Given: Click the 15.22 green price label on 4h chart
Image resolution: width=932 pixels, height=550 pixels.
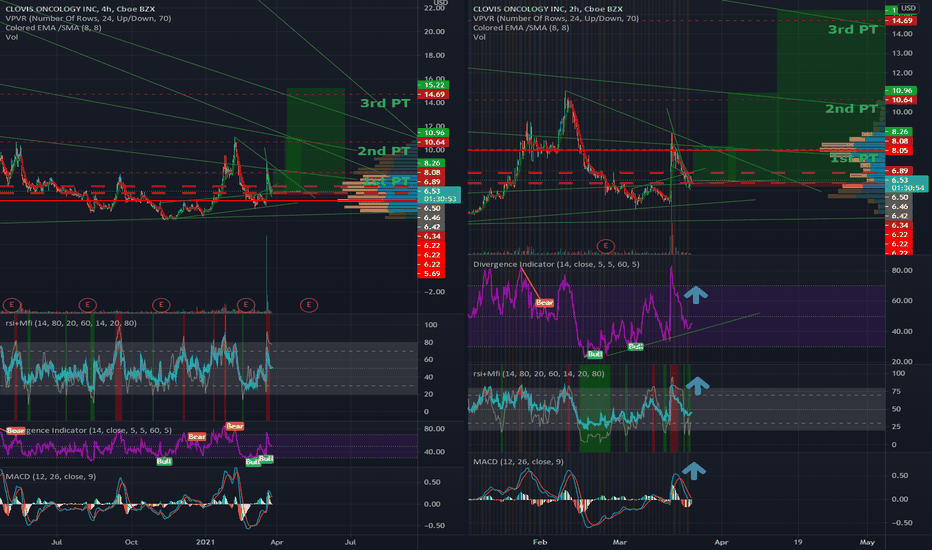Looking at the screenshot, I should coord(433,85).
